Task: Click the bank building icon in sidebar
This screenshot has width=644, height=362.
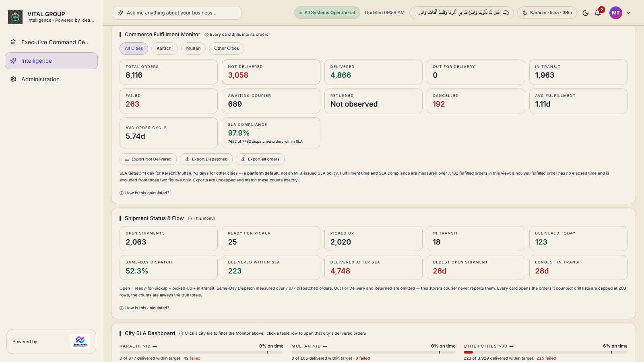Action: point(13,42)
